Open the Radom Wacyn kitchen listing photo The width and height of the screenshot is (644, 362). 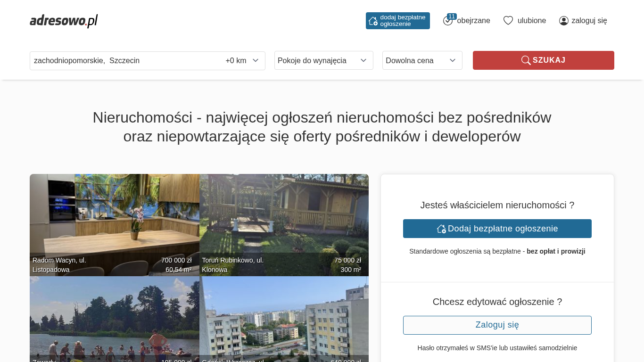pos(114,217)
